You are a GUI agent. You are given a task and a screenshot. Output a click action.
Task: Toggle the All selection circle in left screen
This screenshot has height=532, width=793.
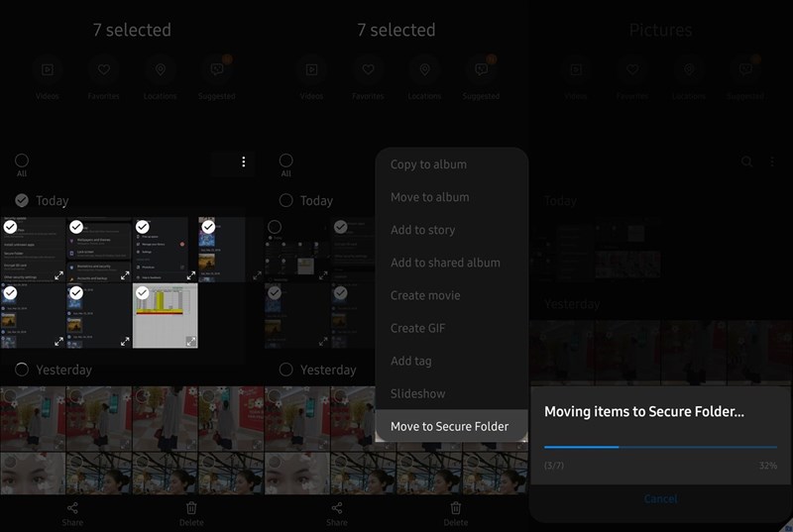tap(22, 160)
